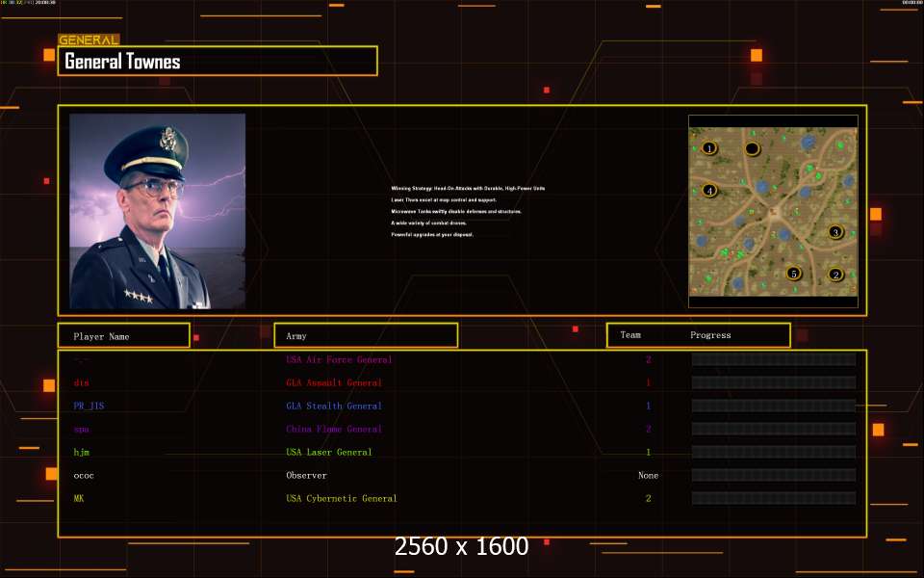Click start position 4 marker on minimap

pos(709,191)
